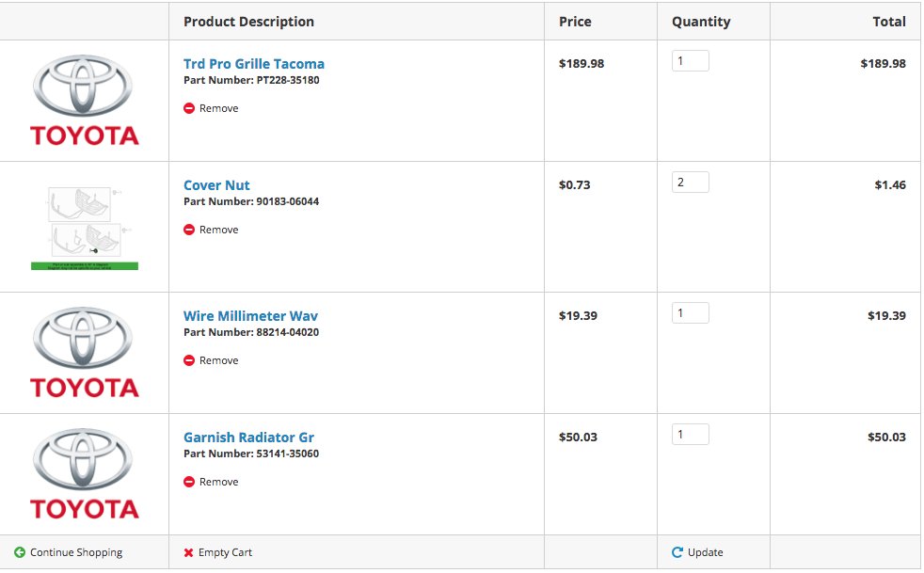Open the Garnish Radiator Gr product link

click(x=248, y=438)
